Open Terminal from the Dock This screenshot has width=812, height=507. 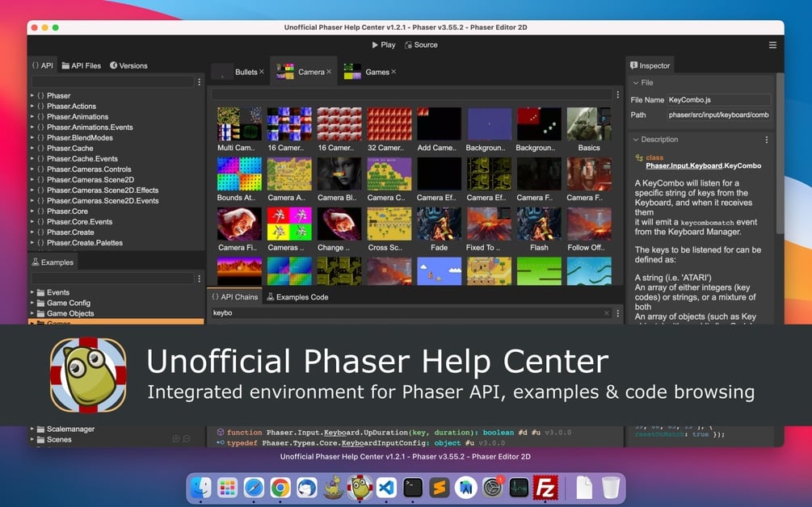pyautogui.click(x=413, y=488)
